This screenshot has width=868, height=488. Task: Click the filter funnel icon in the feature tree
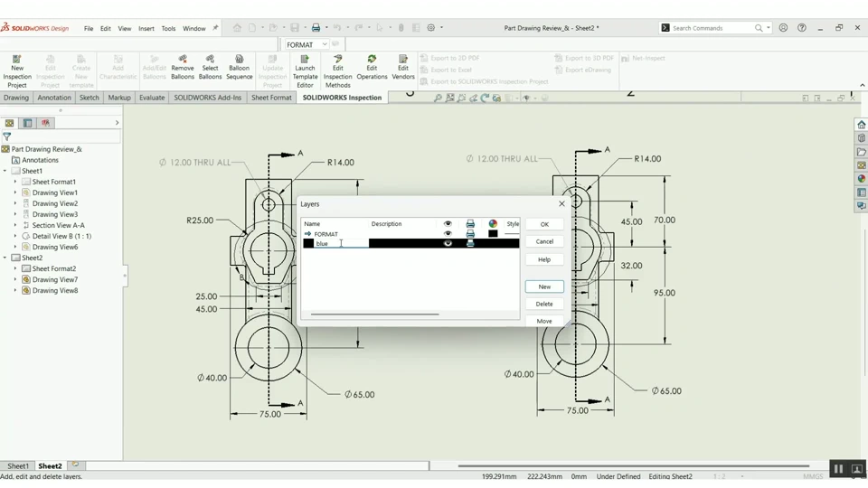tap(6, 136)
